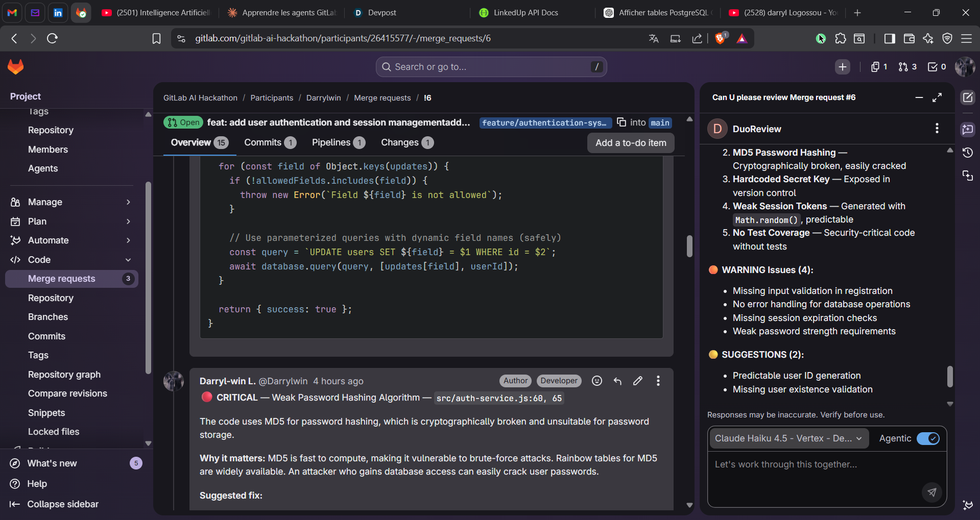
Task: Open the Claude Haiku 4.5 model dropdown
Action: (x=788, y=438)
